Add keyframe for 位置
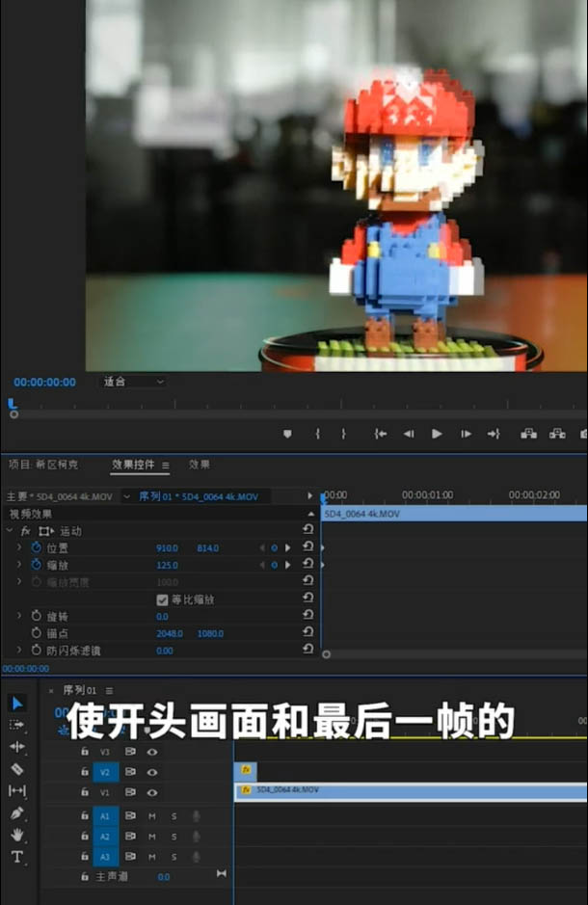Image resolution: width=588 pixels, height=905 pixels. (x=275, y=547)
